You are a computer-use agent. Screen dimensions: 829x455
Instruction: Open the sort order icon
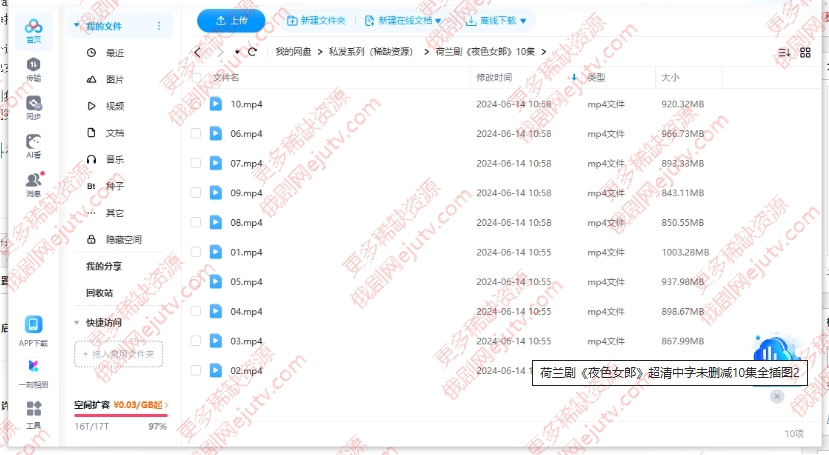pyautogui.click(x=784, y=52)
